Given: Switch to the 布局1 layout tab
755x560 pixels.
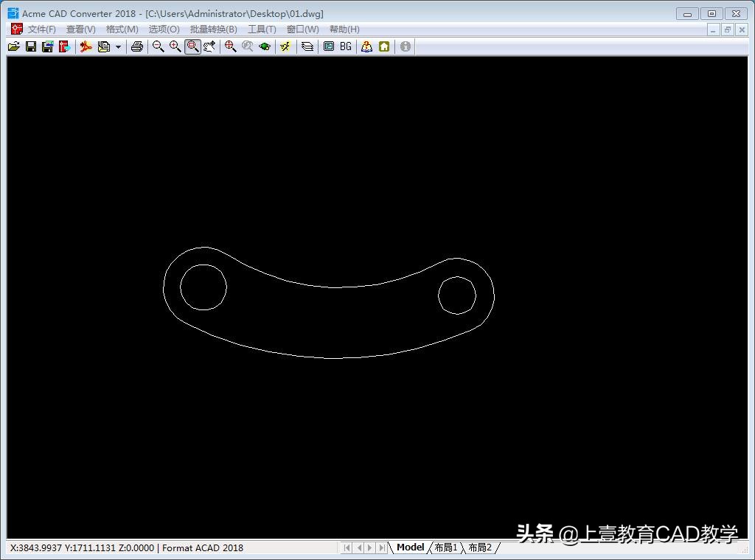Looking at the screenshot, I should [445, 547].
